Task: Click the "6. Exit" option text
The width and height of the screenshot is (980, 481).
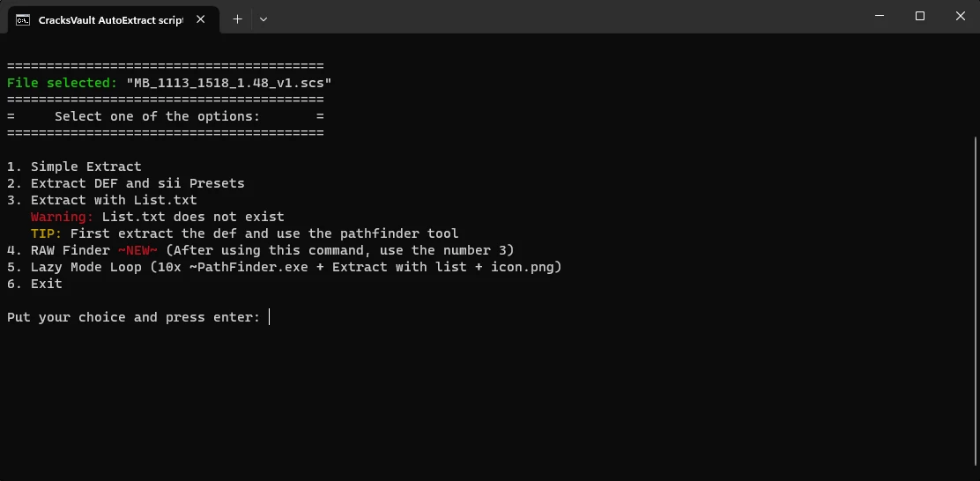Action: click(x=34, y=284)
